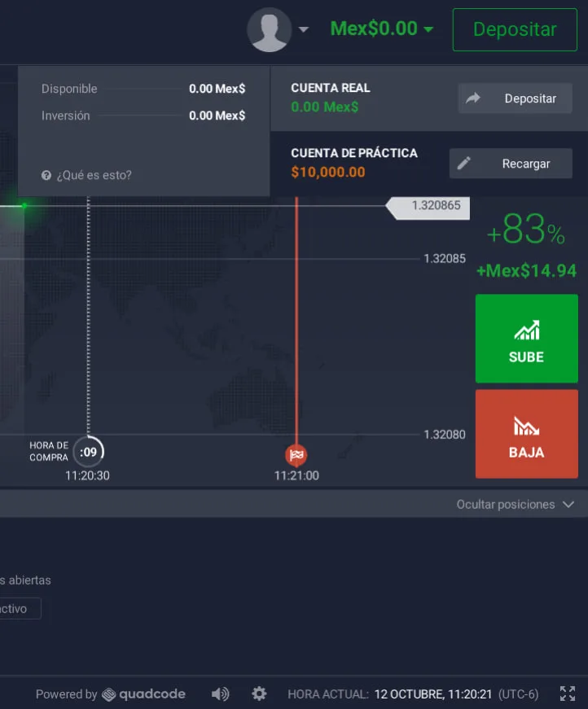Click the green current price dot on chart
This screenshot has width=588, height=709.
[x=24, y=206]
